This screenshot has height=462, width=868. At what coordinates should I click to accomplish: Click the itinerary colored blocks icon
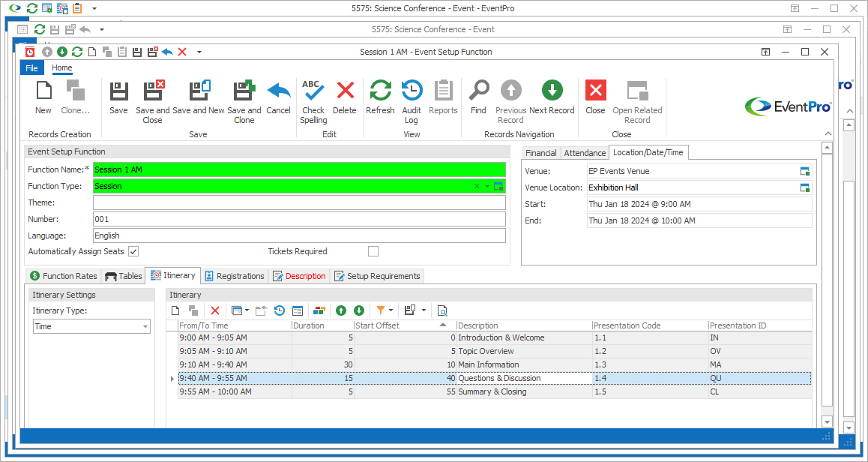coord(319,310)
